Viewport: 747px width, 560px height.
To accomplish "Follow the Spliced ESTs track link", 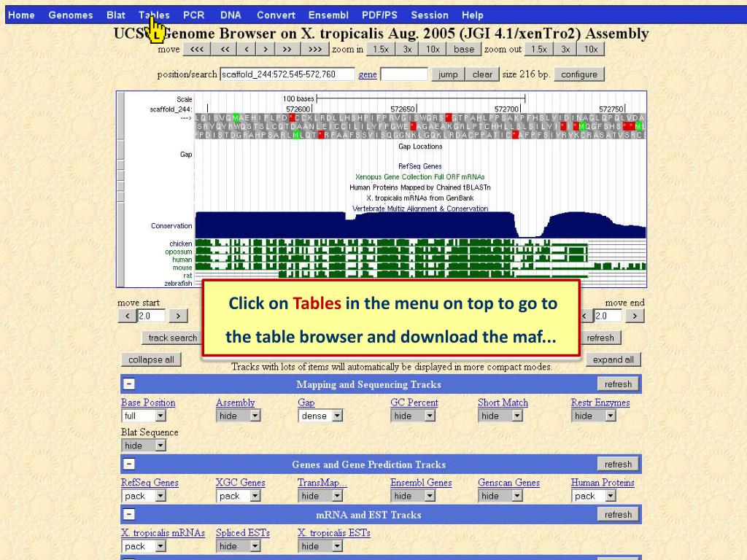I will click(x=243, y=533).
